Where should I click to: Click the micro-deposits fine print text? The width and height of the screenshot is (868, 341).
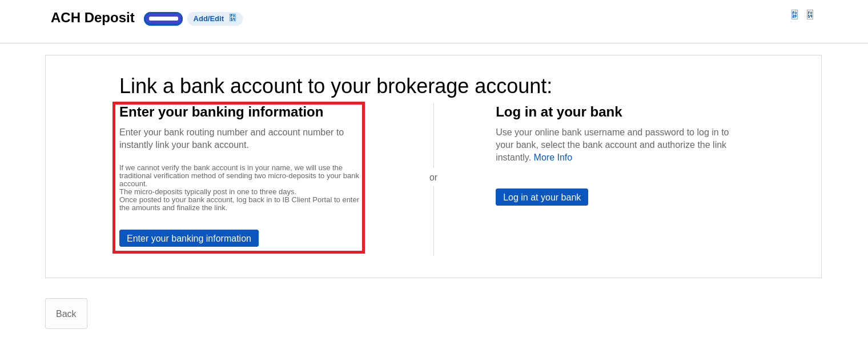click(239, 187)
